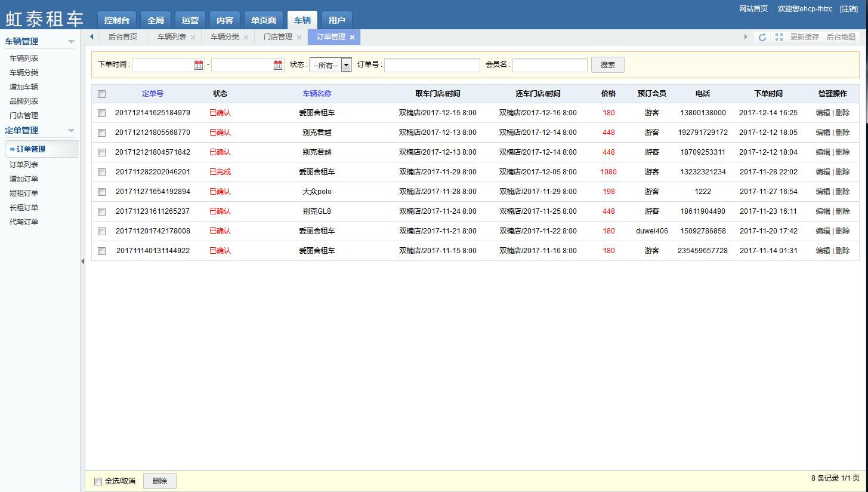Click the refresh current page icon
The width and height of the screenshot is (868, 492).
point(762,37)
